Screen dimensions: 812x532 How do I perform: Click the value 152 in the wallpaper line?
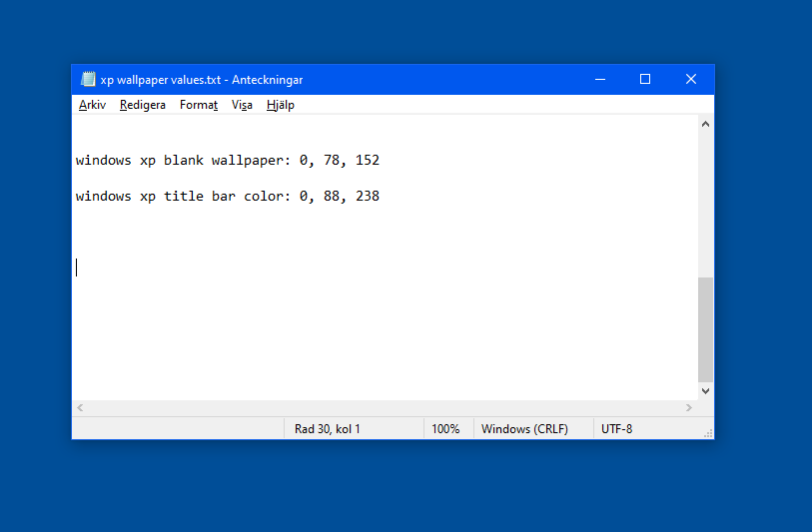pyautogui.click(x=368, y=161)
